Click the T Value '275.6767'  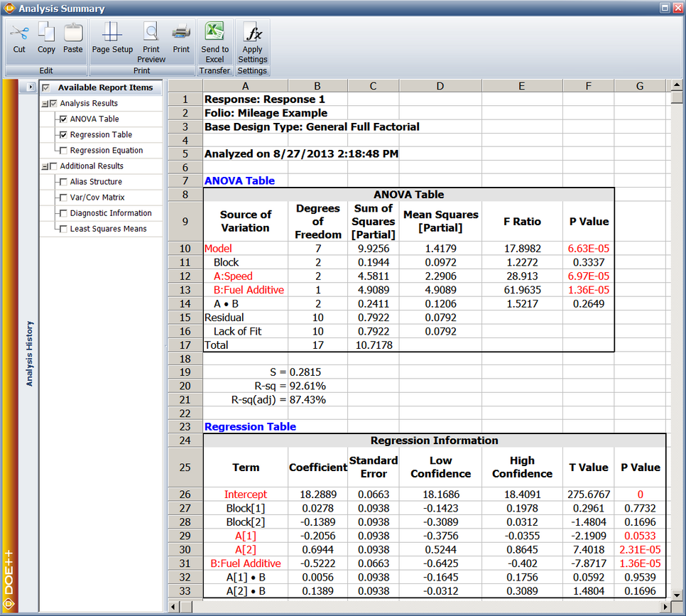coord(589,495)
